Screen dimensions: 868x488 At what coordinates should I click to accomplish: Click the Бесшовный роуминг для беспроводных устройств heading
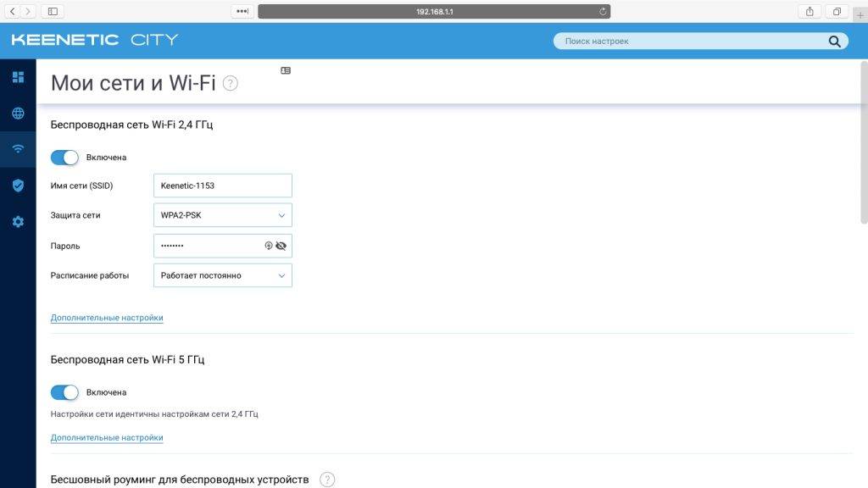tap(180, 480)
